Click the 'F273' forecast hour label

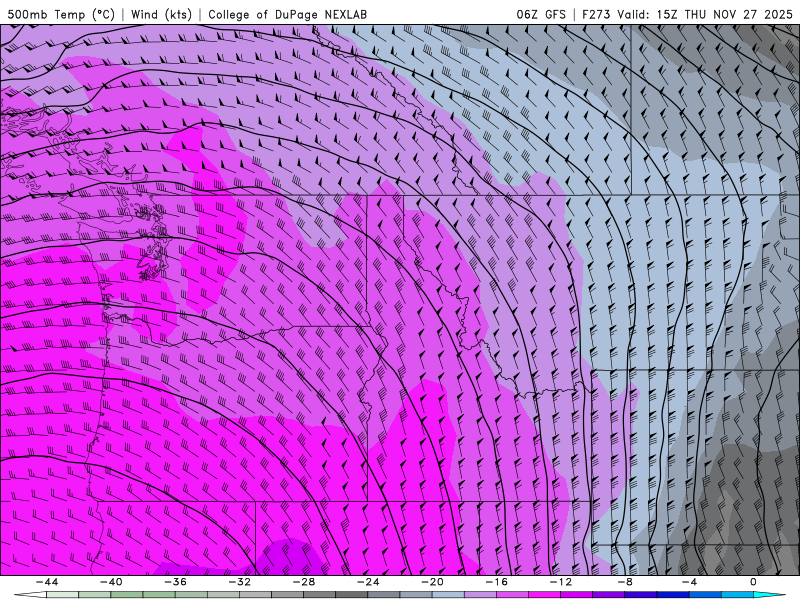(x=596, y=15)
